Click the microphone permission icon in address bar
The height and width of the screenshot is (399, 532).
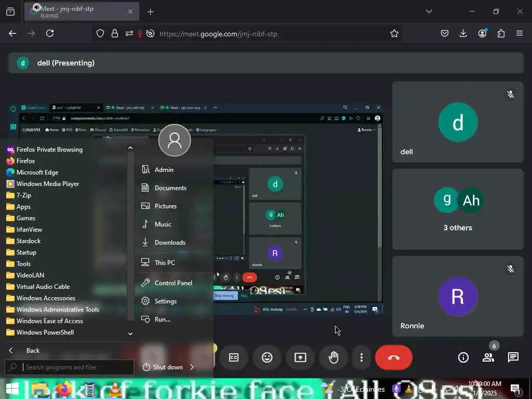click(x=140, y=33)
